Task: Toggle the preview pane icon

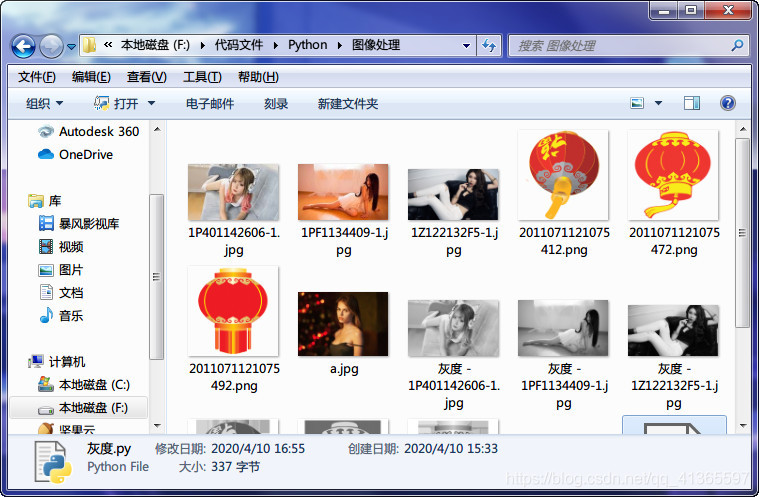Action: pyautogui.click(x=692, y=103)
